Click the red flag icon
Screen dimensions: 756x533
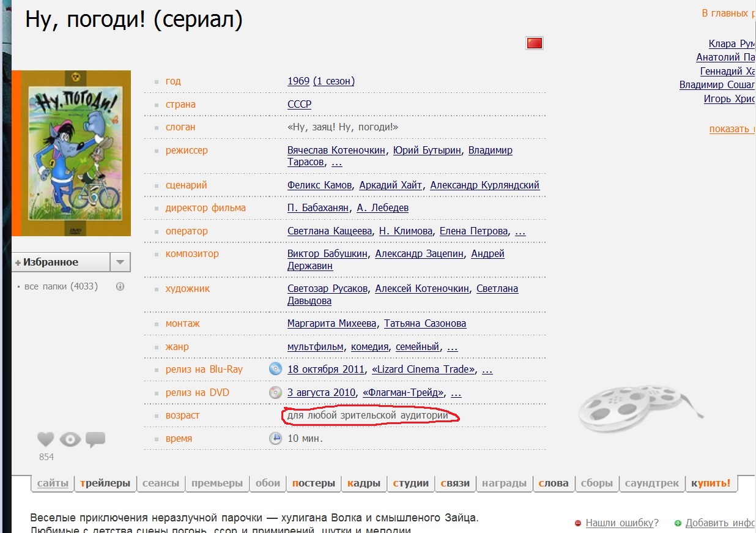point(535,43)
